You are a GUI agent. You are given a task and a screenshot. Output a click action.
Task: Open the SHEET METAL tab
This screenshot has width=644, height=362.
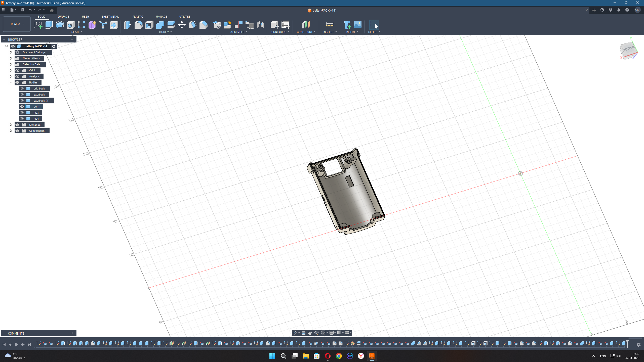(110, 17)
